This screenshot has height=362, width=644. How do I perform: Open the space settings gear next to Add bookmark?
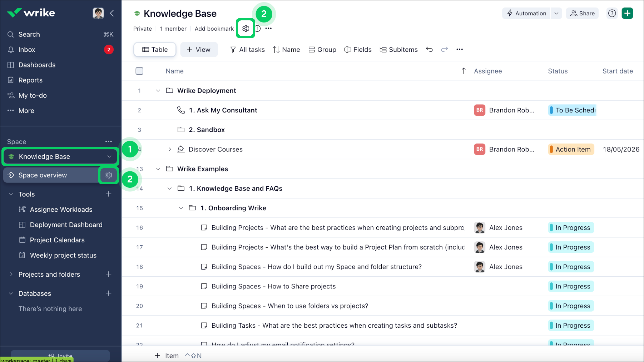pyautogui.click(x=246, y=28)
